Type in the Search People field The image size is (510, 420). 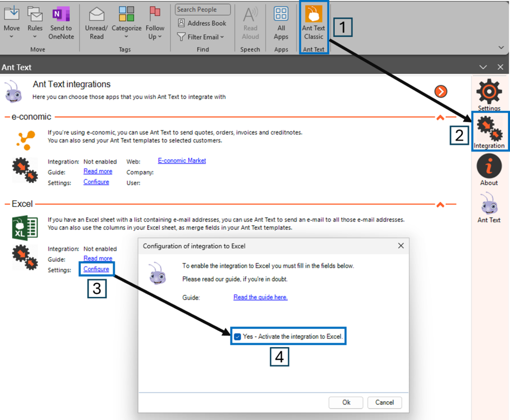pos(203,9)
